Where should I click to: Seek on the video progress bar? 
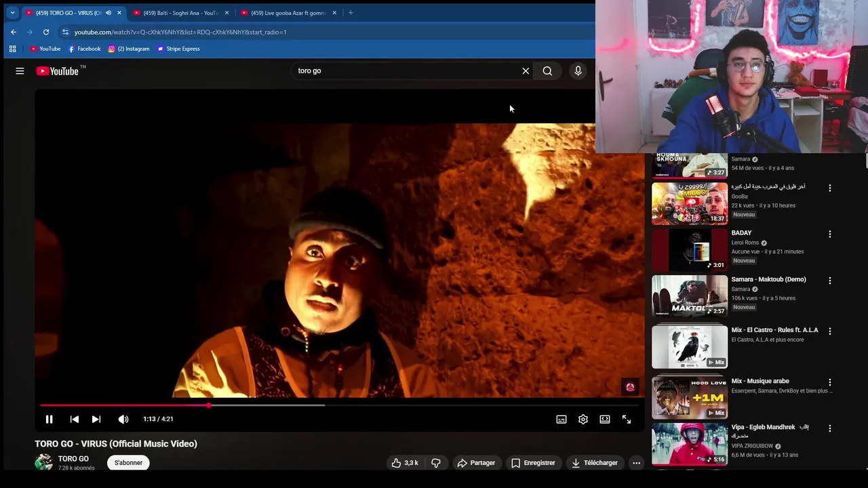point(339,405)
